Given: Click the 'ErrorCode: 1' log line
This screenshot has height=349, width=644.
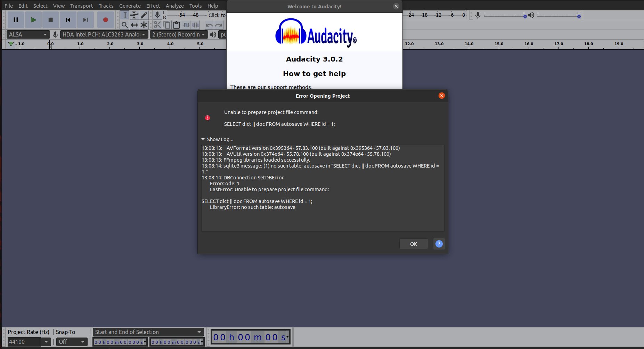Looking at the screenshot, I should point(225,184).
